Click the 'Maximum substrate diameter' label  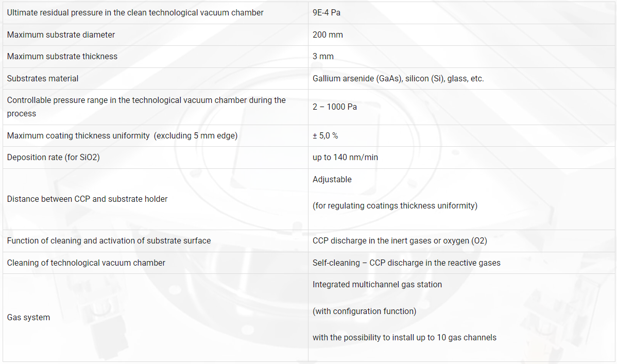tap(61, 34)
